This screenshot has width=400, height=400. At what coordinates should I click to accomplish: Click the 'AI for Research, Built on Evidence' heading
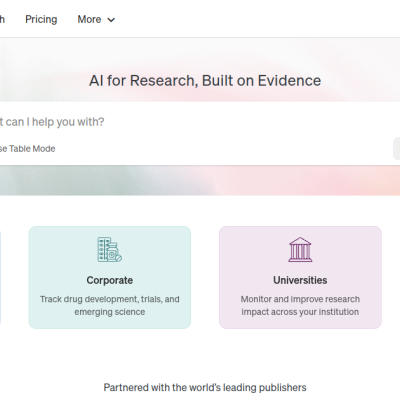[x=205, y=81]
